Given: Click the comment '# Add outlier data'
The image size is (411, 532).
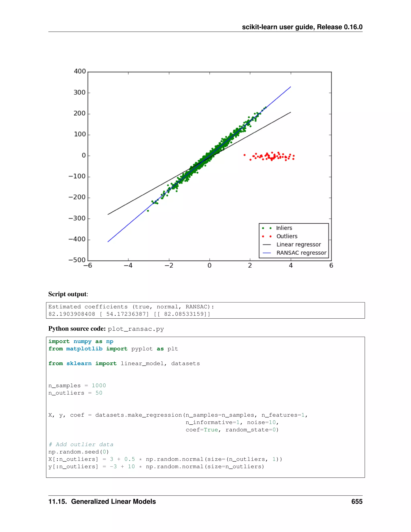Looking at the screenshot, I should point(81,444).
